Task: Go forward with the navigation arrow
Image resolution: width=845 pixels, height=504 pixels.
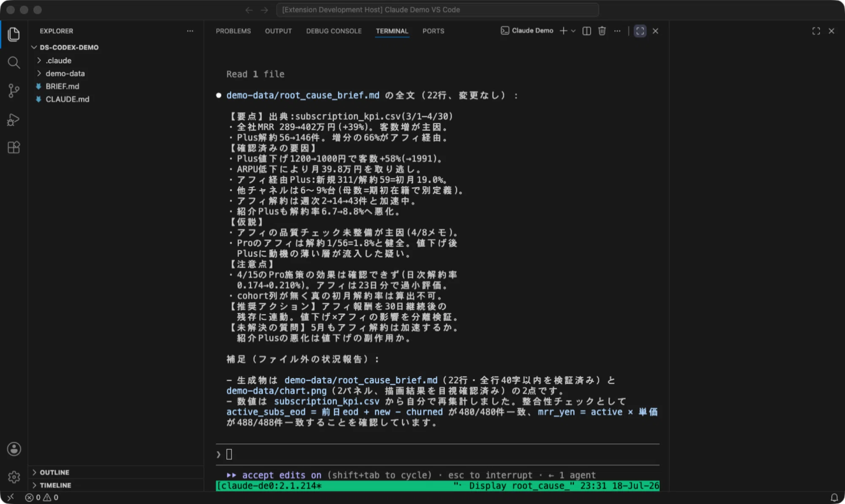Action: tap(264, 10)
